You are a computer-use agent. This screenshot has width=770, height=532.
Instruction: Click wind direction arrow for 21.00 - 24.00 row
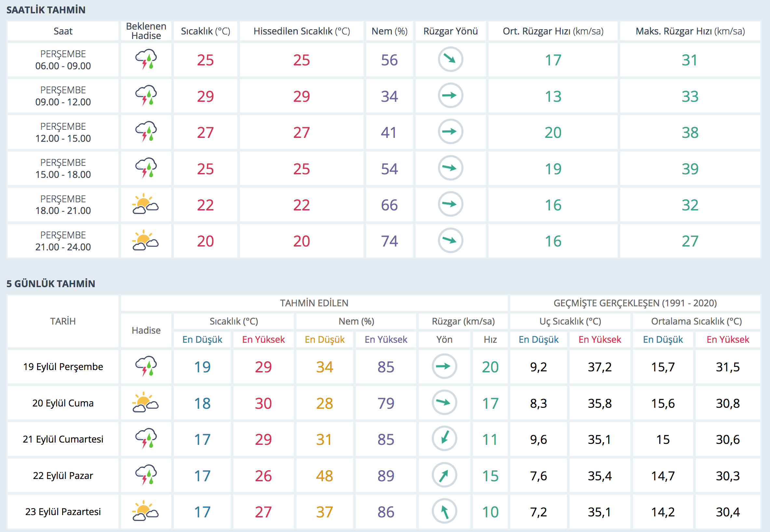[450, 240]
